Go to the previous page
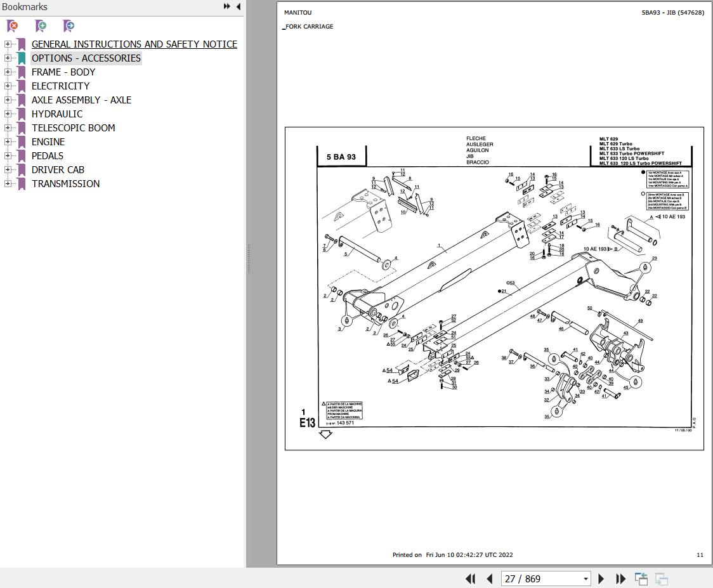Image resolution: width=713 pixels, height=588 pixels. coord(489,578)
